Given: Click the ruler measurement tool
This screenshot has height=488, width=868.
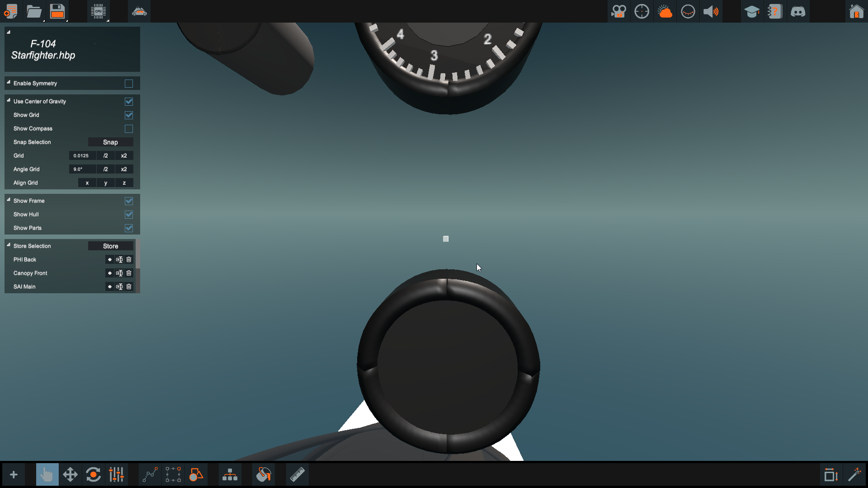Looking at the screenshot, I should [x=297, y=475].
